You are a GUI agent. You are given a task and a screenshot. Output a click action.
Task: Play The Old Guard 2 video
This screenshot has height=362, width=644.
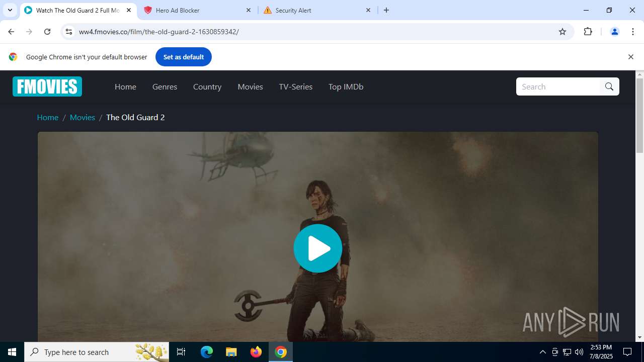coord(318,248)
